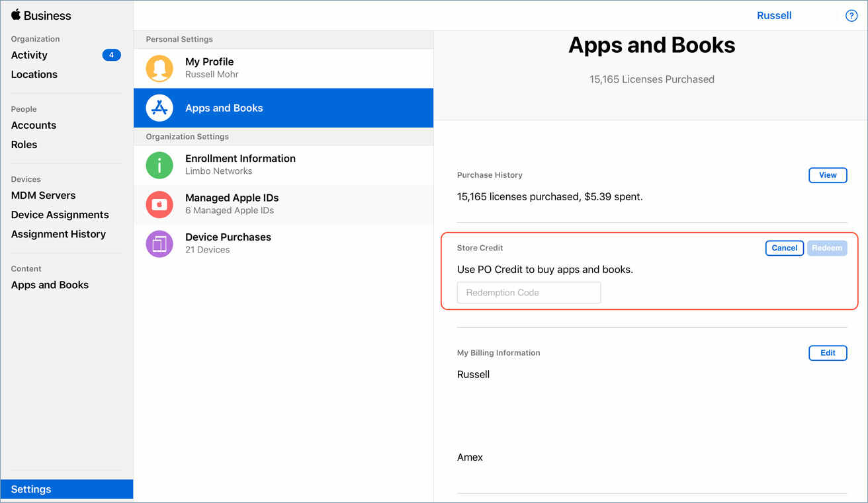Screen dimensions: 868x503
Task: Go to Accounts under People
Action: 34,125
